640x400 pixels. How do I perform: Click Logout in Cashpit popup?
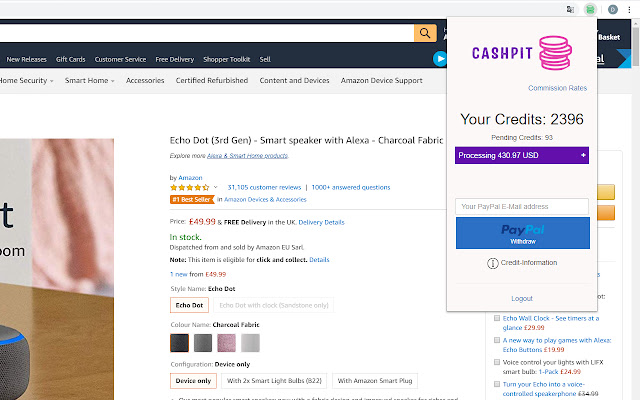point(522,299)
